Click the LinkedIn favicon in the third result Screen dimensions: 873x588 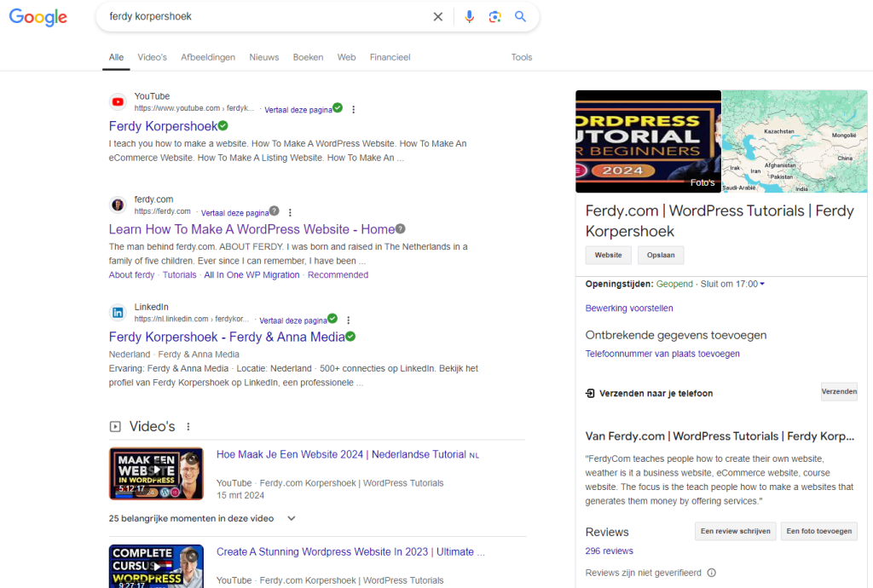[118, 312]
